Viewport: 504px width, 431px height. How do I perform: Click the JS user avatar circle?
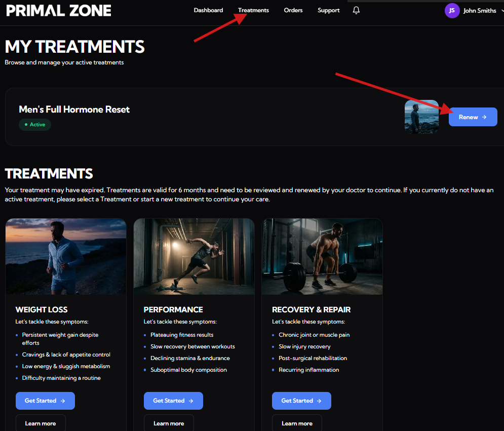(x=452, y=11)
